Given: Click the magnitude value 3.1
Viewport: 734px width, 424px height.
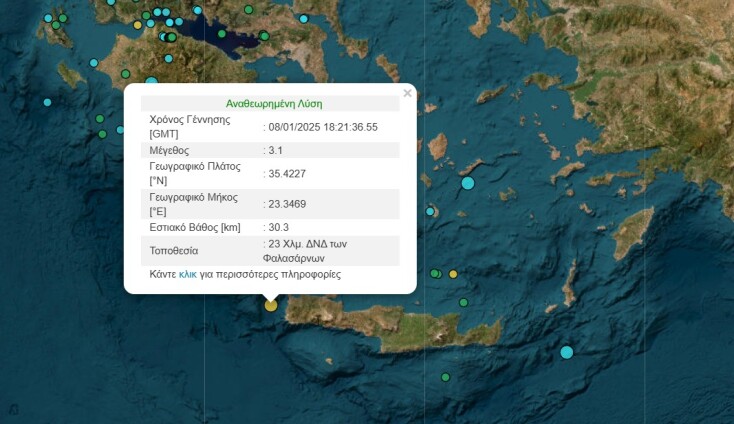Looking at the screenshot, I should coord(276,150).
